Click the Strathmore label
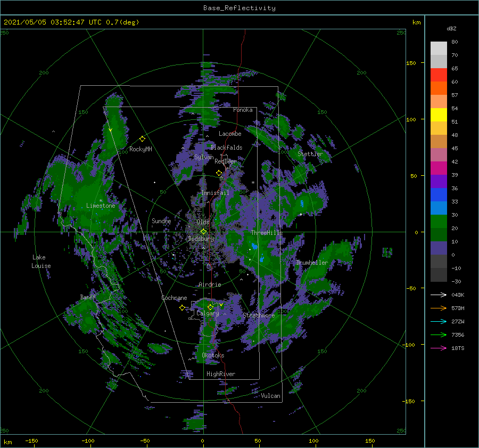The width and height of the screenshot is (479, 448). [259, 315]
